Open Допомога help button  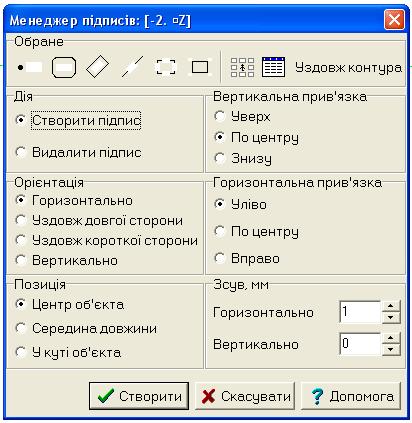point(351,396)
